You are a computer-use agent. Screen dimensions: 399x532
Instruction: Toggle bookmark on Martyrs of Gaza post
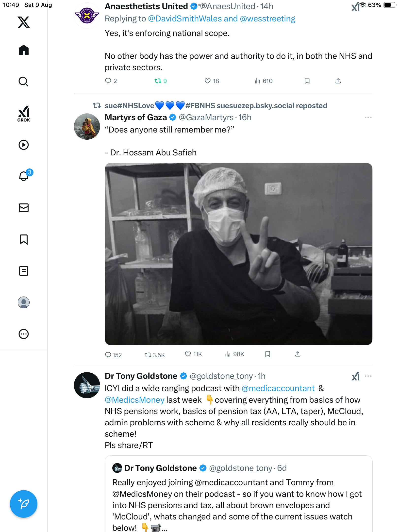coord(268,354)
